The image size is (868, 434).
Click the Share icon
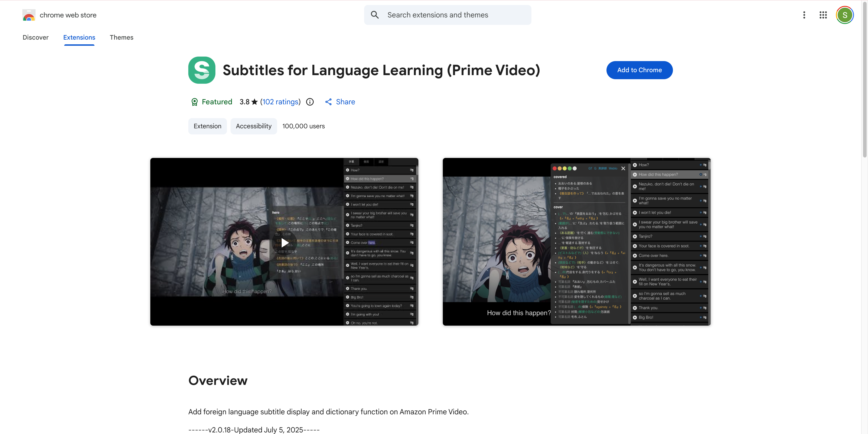click(328, 102)
